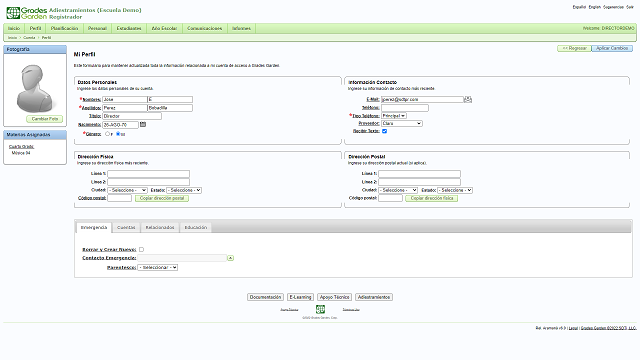
Task: Click Línea 1 field in Dirección Física
Action: click(148, 174)
